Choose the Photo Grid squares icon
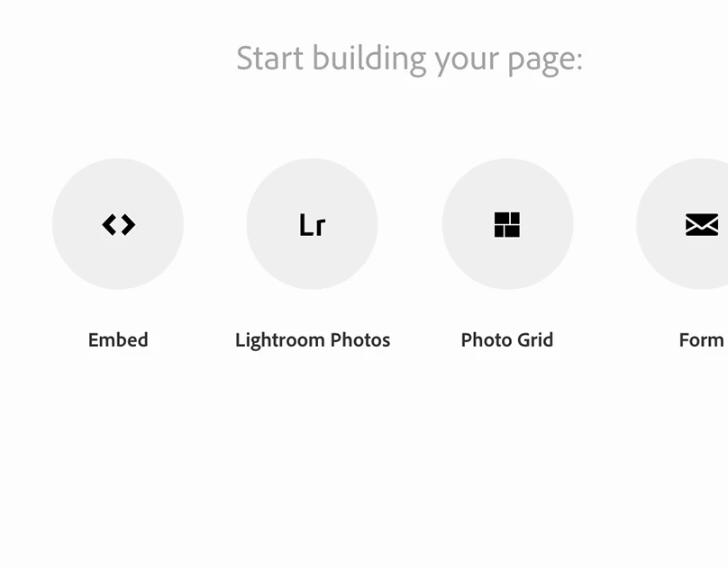 [x=507, y=224]
